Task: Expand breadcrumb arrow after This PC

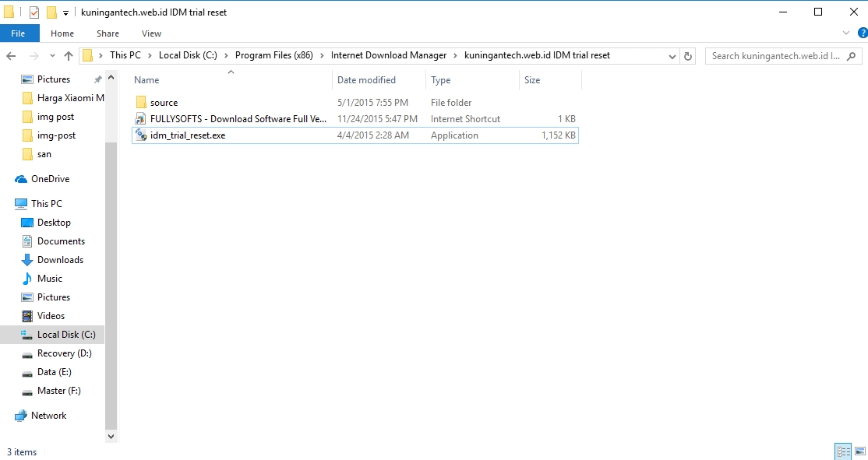Action: [x=150, y=55]
